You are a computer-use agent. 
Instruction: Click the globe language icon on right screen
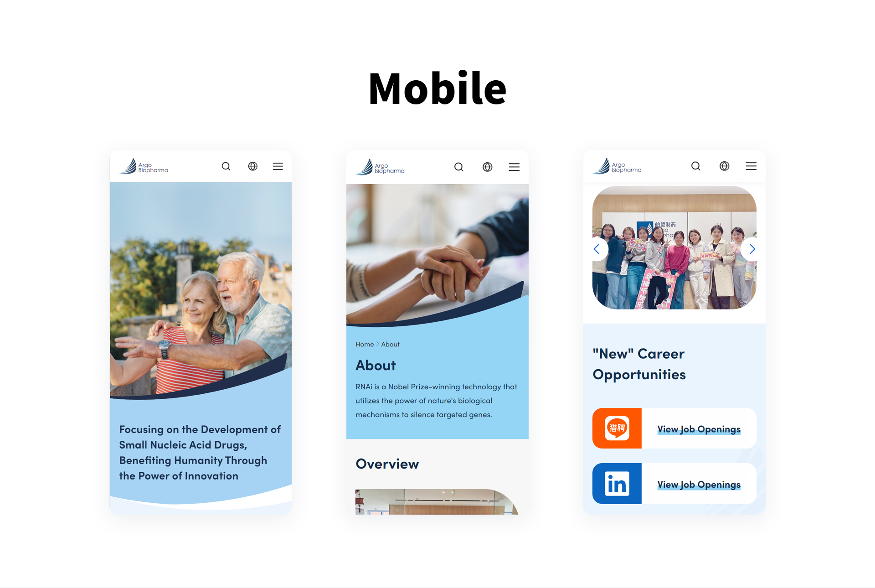coord(724,167)
